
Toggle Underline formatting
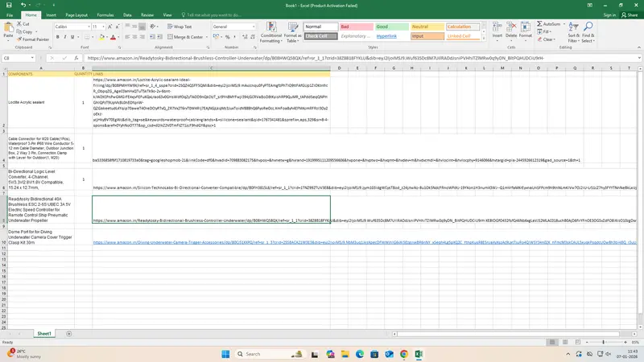click(72, 37)
